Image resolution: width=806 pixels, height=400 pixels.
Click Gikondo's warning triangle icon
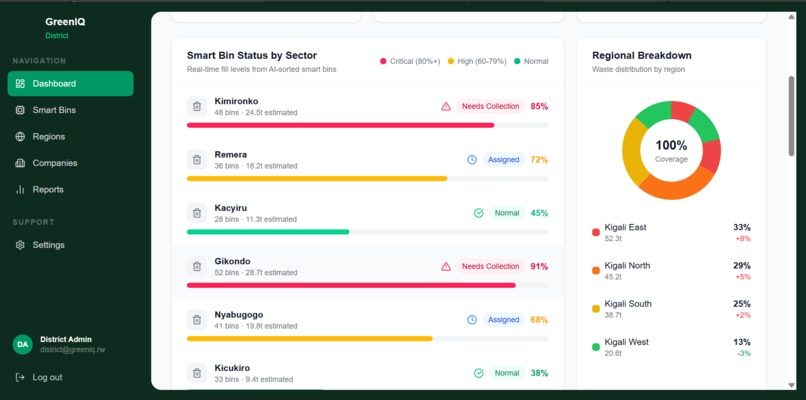446,266
